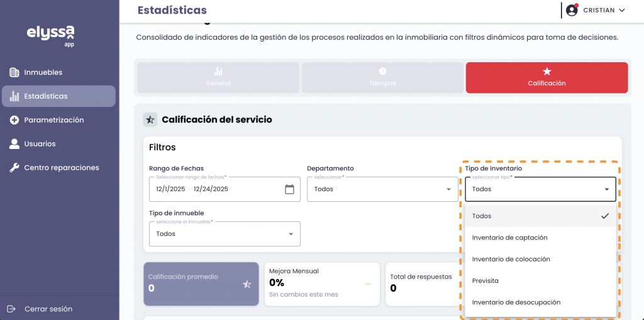644x320 pixels.
Task: Open the CRISTIAN user menu chevron
Action: (622, 10)
